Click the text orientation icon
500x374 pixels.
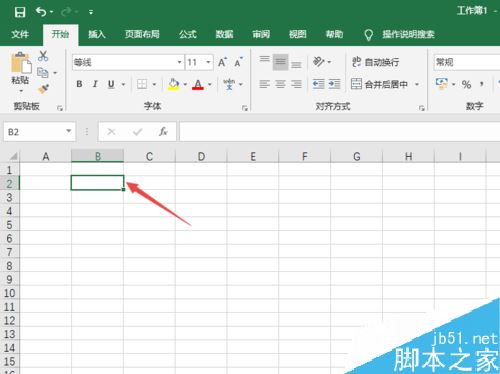(x=319, y=62)
